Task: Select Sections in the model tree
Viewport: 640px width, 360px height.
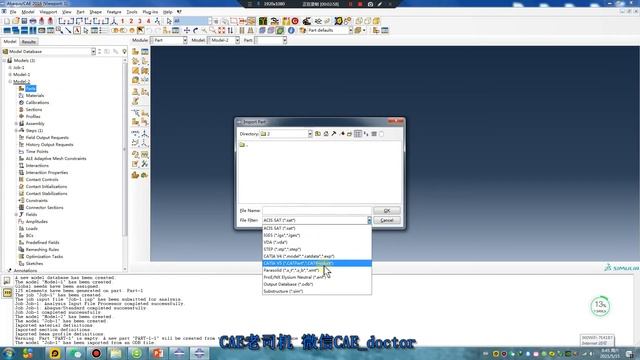Action: click(34, 109)
